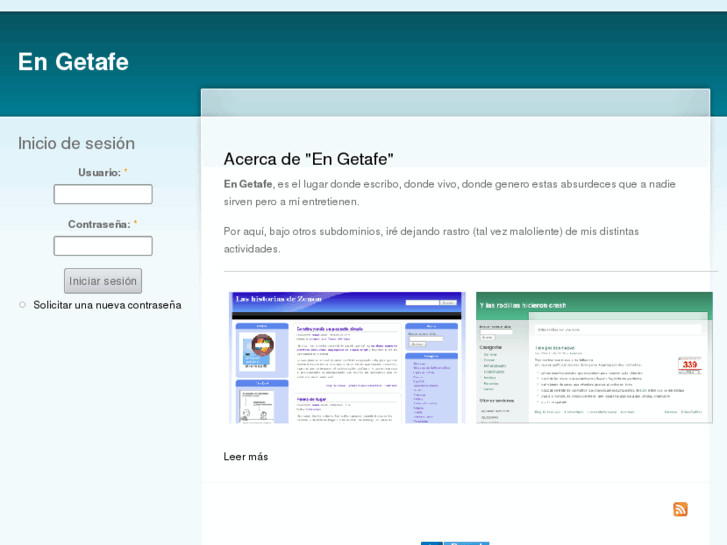The height and width of the screenshot is (545, 727).
Task: Focus the Contraseña password field
Action: (103, 246)
